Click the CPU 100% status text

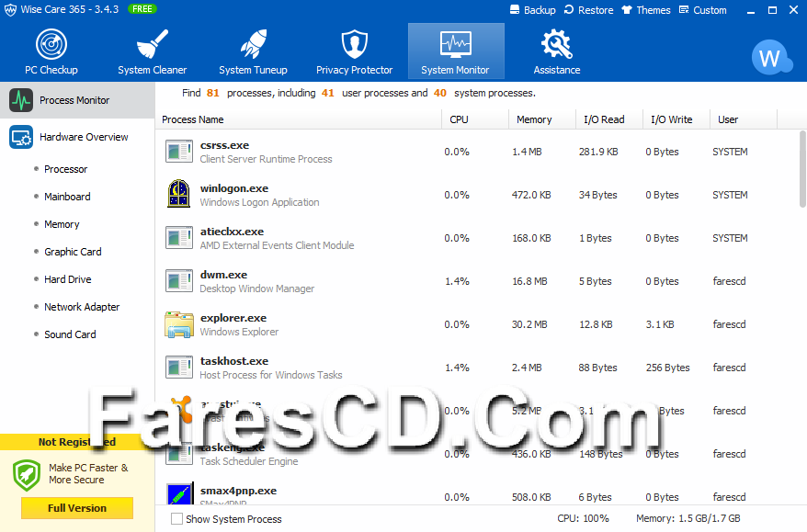583,518
